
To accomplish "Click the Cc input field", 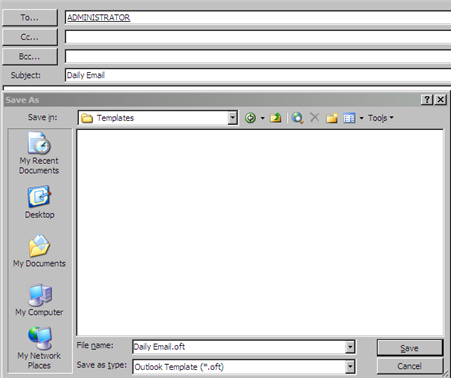I will pos(258,37).
